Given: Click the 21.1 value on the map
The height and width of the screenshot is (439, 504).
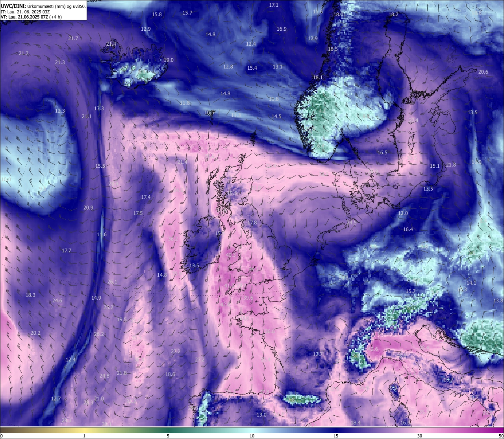Looking at the screenshot, I should [87, 117].
